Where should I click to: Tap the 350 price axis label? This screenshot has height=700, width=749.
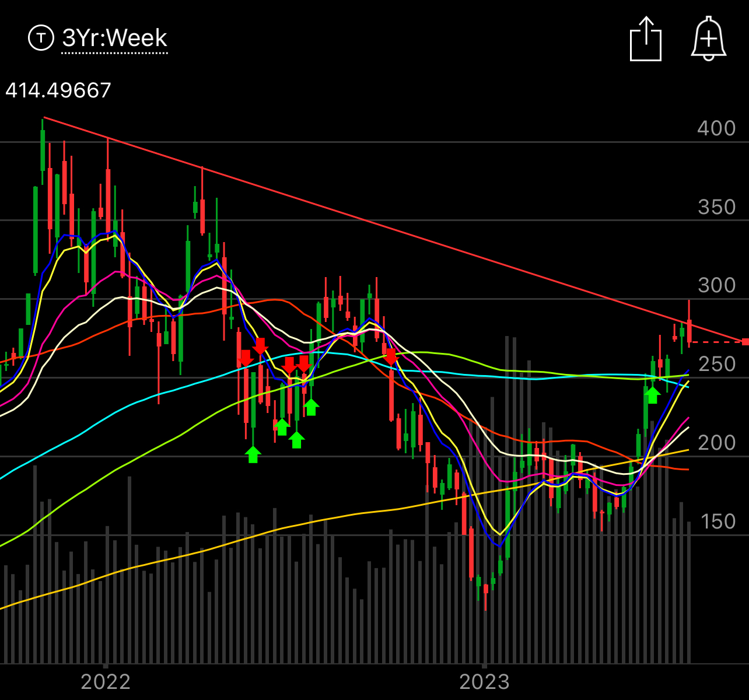click(717, 207)
